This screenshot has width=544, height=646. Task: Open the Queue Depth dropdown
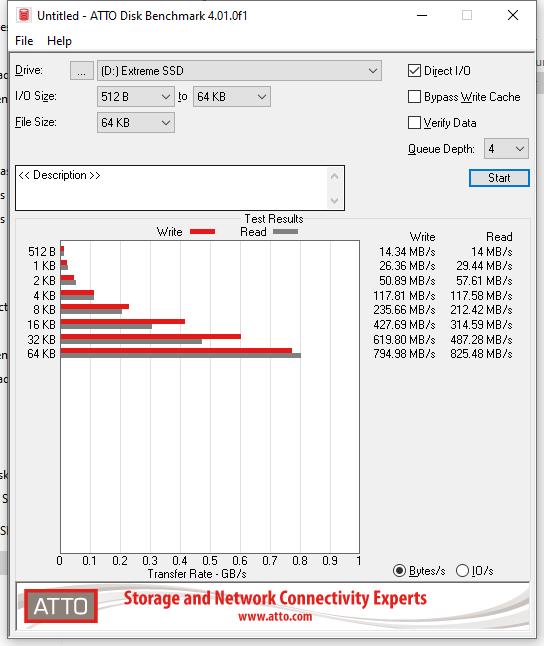[x=506, y=149]
